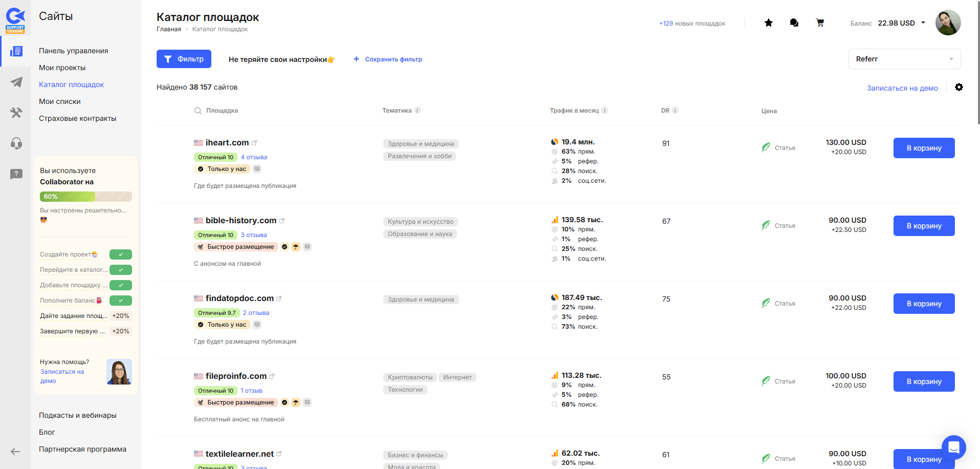Click the paper plane sidebar icon
Image resolution: width=980 pixels, height=469 pixels.
point(16,82)
